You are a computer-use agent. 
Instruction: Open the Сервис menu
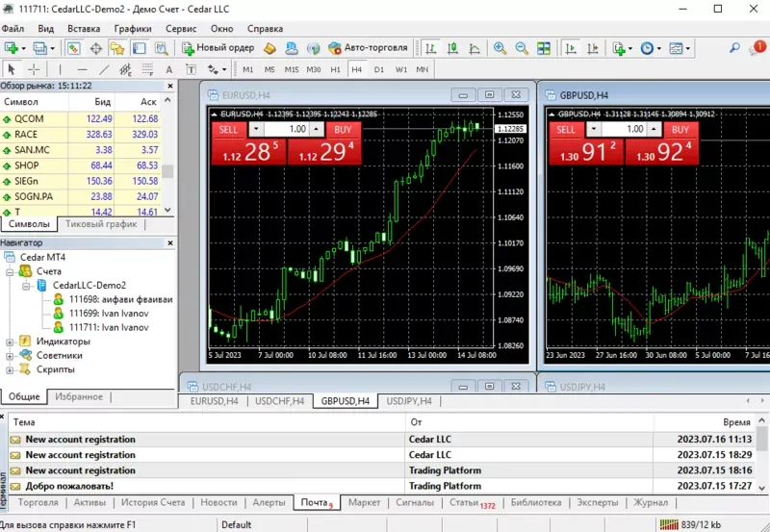coord(181,29)
